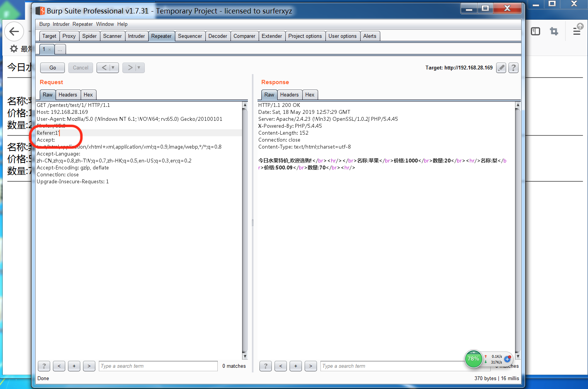This screenshot has width=588, height=389.
Task: Click the previous request back arrow
Action: [x=104, y=68]
